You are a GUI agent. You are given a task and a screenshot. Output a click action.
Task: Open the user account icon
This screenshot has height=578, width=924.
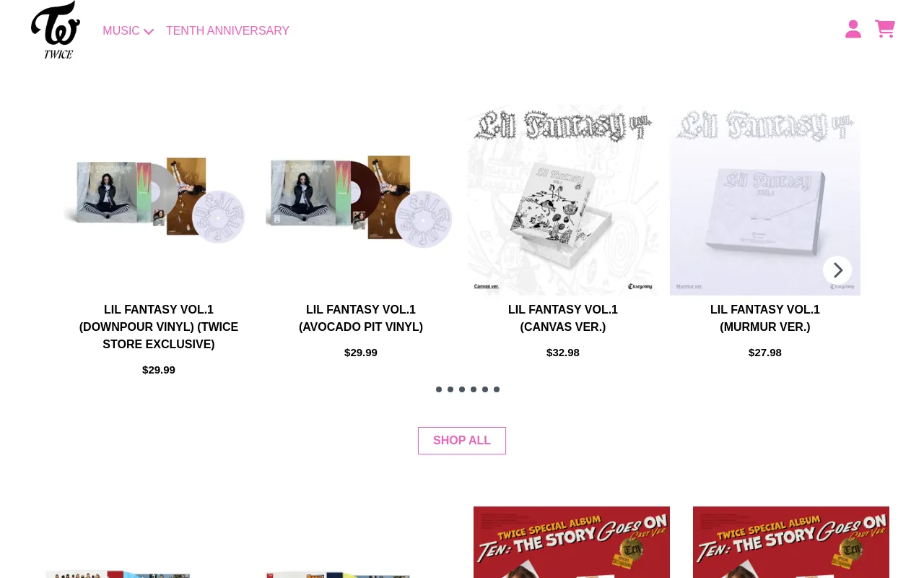(x=853, y=29)
